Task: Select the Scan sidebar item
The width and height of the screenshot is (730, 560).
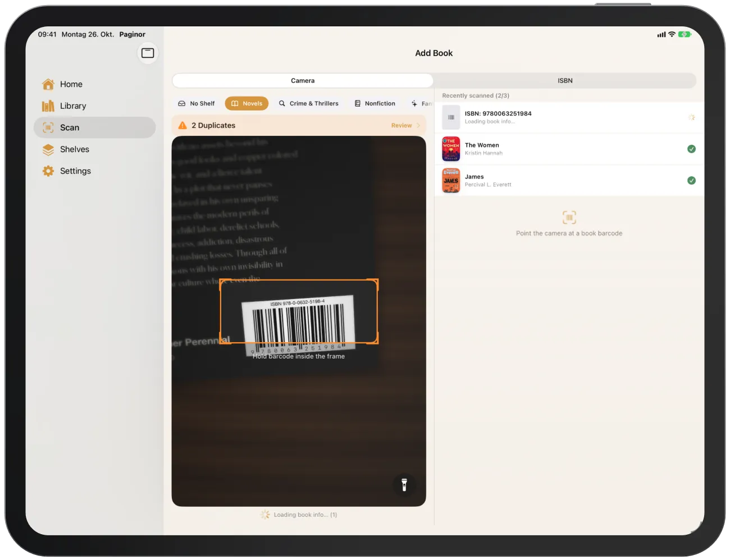Action: click(94, 127)
